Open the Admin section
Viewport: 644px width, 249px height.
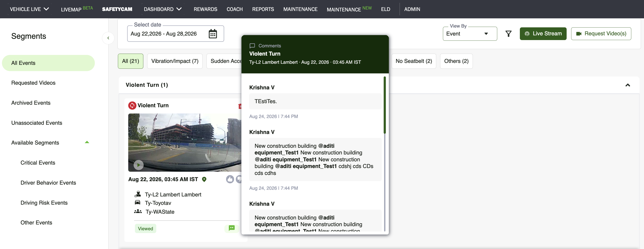point(412,9)
